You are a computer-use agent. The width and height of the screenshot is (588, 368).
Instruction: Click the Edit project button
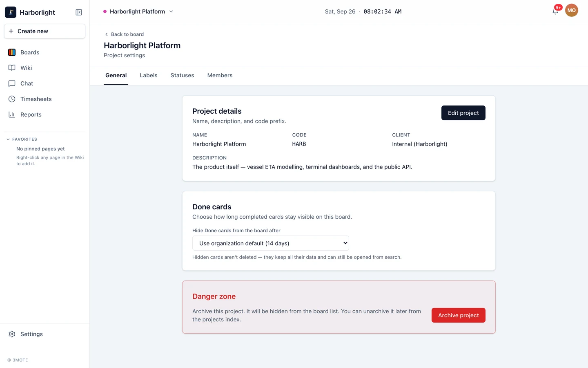click(463, 113)
